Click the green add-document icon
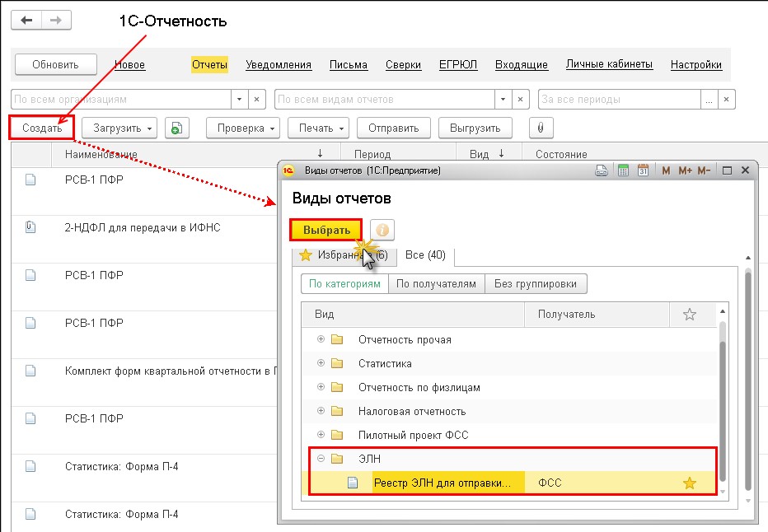The width and height of the screenshot is (768, 532). coord(176,128)
